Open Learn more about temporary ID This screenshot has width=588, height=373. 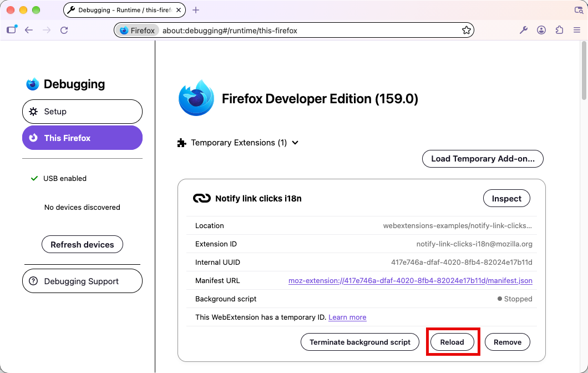pyautogui.click(x=347, y=317)
